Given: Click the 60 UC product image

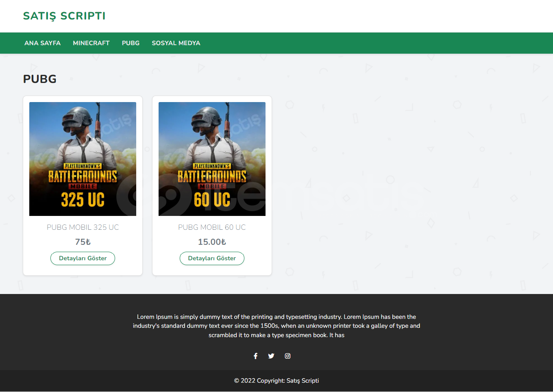Looking at the screenshot, I should coord(212,159).
